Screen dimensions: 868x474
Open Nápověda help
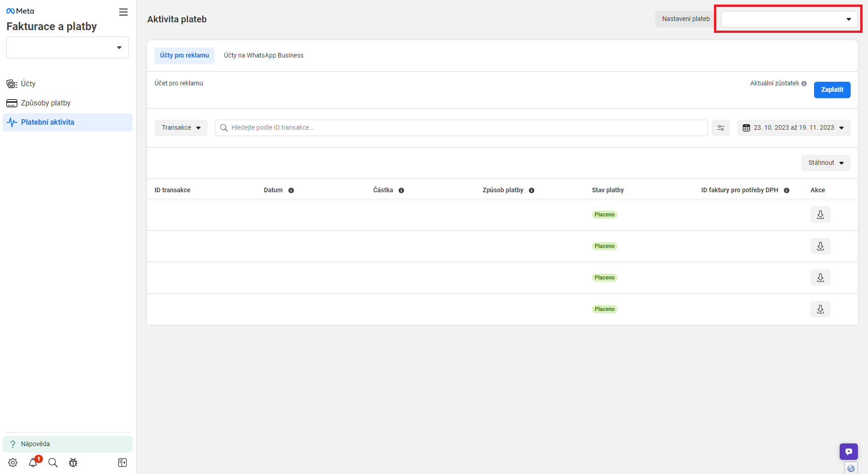tap(68, 444)
